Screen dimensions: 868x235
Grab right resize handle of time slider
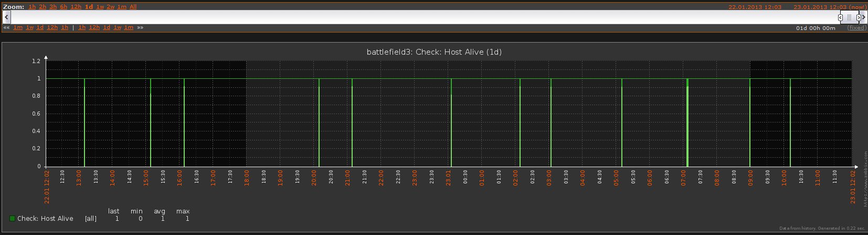coord(859,17)
